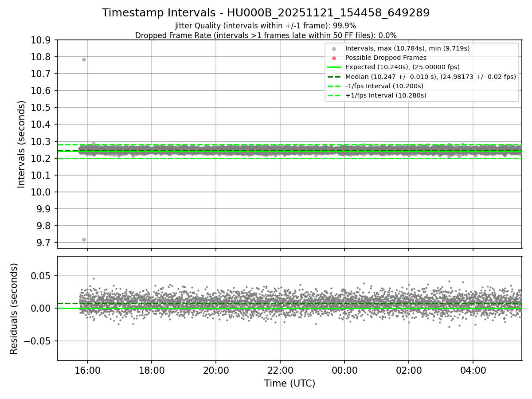
Task: Select the legend entry '-1/fps Interval (10.200s)'
Action: coord(384,86)
